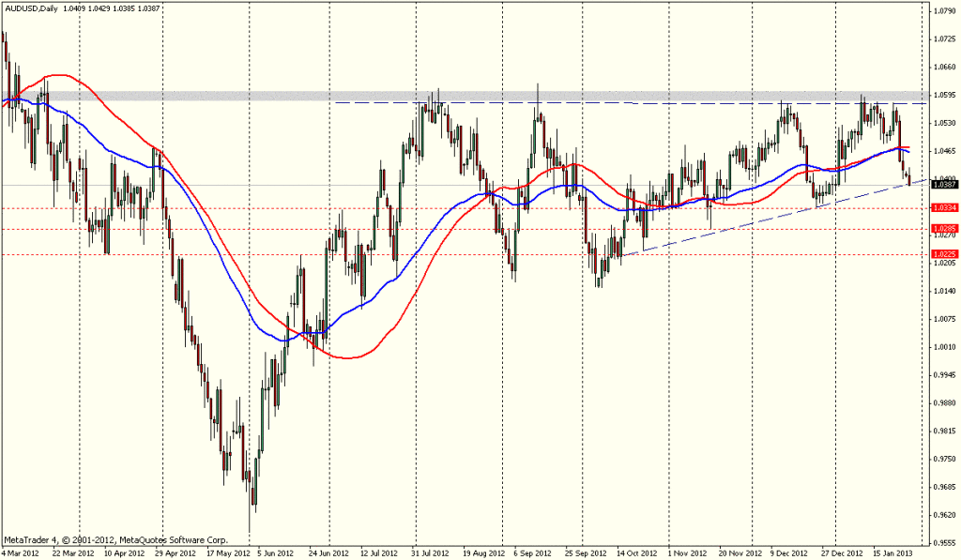Click the 4 Mar 2012 date label
The image size is (961, 560).
[21, 553]
